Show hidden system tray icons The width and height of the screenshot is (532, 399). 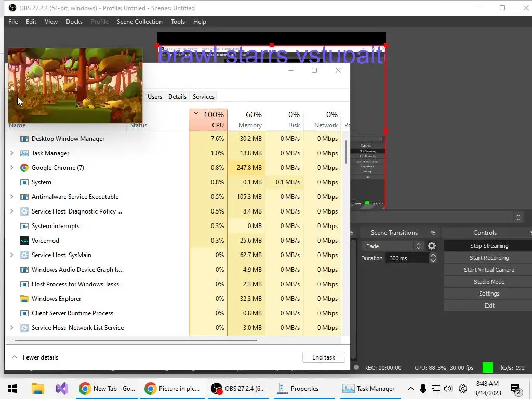410,389
